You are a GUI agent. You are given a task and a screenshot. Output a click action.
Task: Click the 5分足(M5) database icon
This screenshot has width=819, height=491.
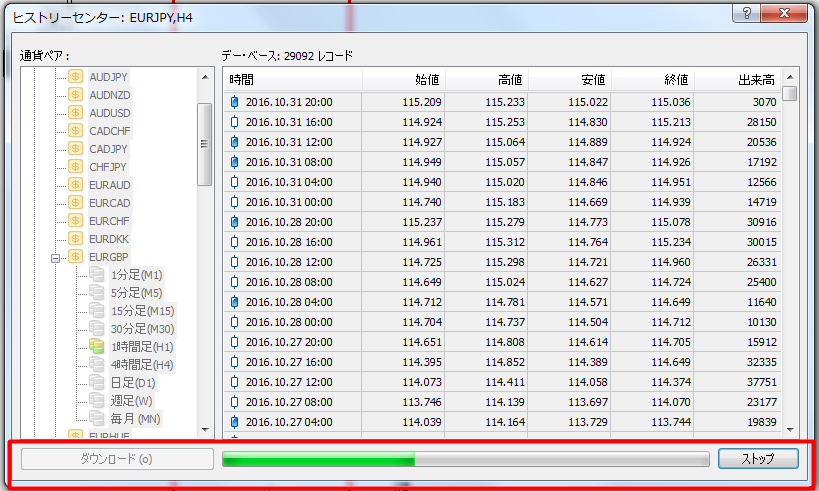pos(97,292)
